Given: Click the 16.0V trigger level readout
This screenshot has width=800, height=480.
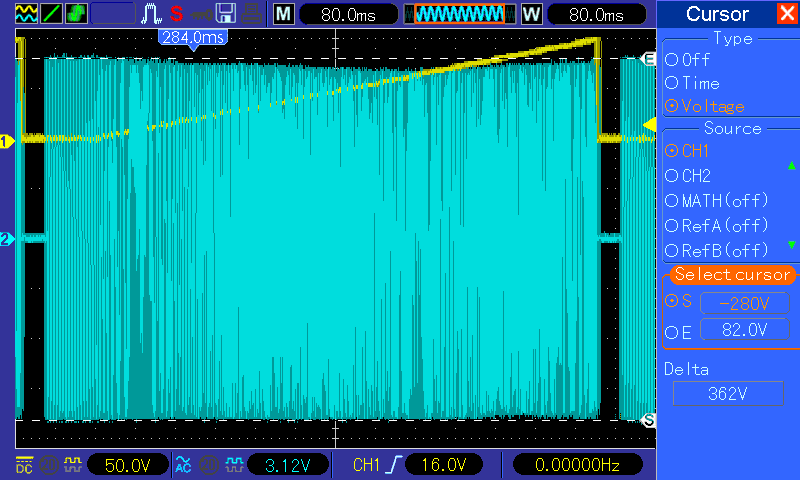Looking at the screenshot, I should click(444, 465).
